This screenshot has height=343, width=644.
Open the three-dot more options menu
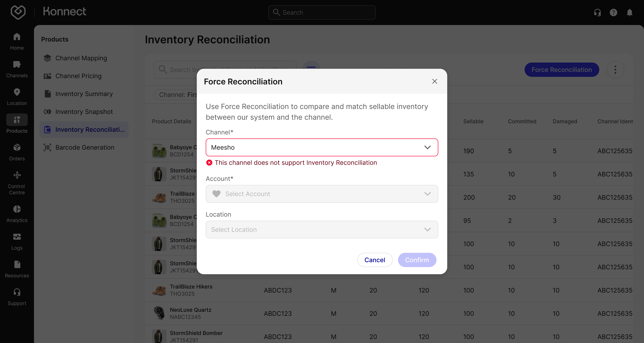tap(615, 70)
